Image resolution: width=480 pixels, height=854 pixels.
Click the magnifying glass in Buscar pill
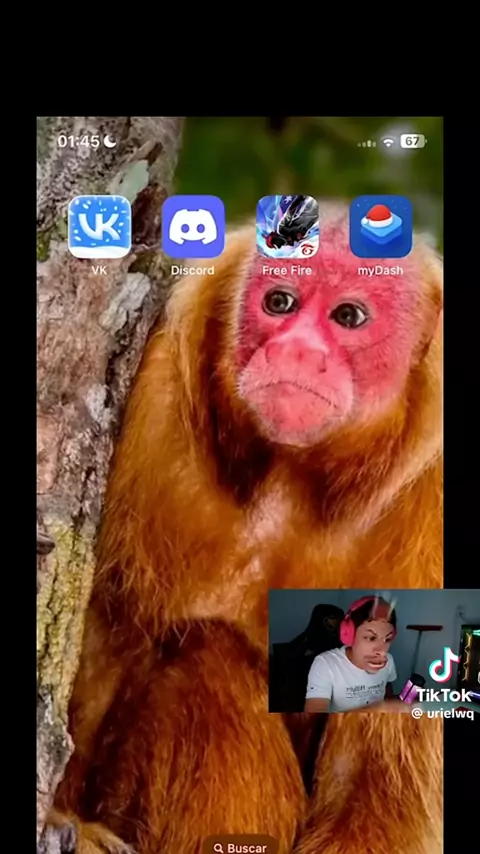[219, 848]
